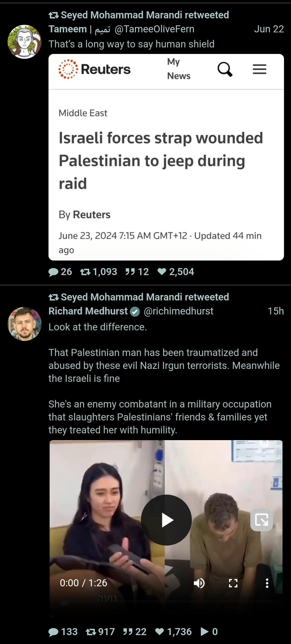Open video options three-dot menu
The height and width of the screenshot is (644, 291).
[x=267, y=583]
